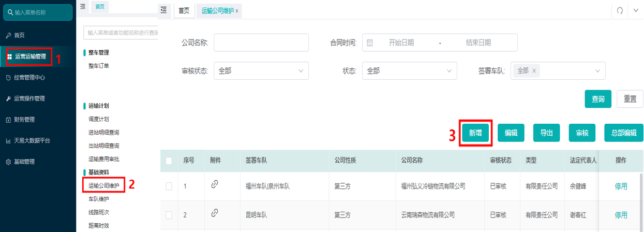Screen dimensions: 644x232
Task: Open the 审核状态 dropdown
Action: 261,71
